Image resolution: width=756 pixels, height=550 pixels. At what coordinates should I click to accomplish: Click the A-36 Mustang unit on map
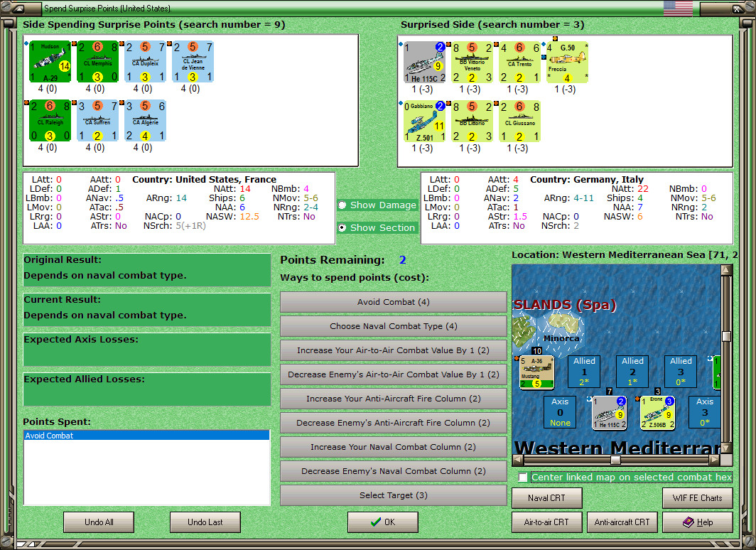pyautogui.click(x=536, y=372)
